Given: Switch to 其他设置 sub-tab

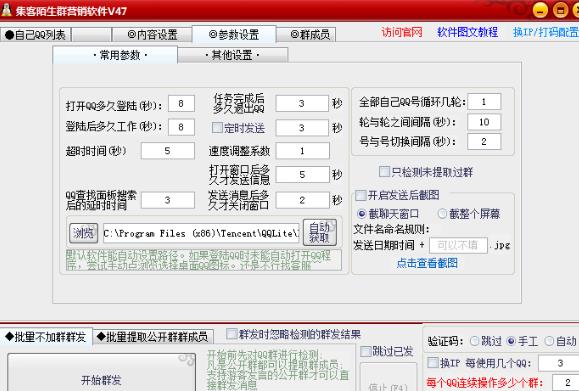Looking at the screenshot, I should pyautogui.click(x=233, y=55).
